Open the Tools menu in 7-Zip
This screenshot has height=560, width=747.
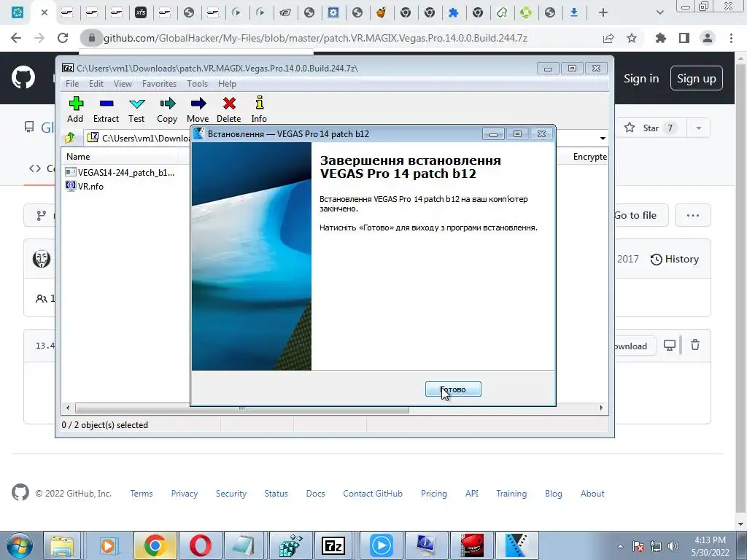coord(197,84)
